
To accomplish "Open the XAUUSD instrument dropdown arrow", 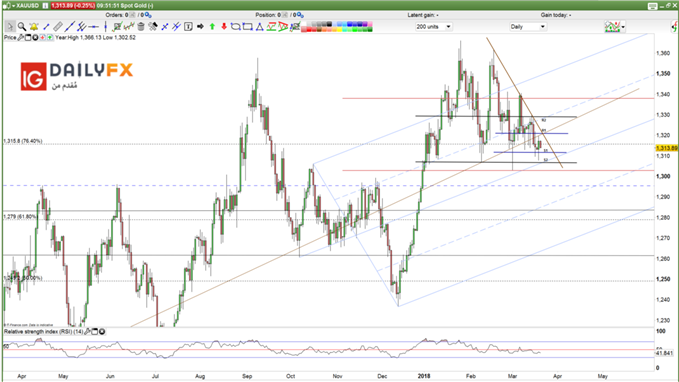I will pos(13,6).
